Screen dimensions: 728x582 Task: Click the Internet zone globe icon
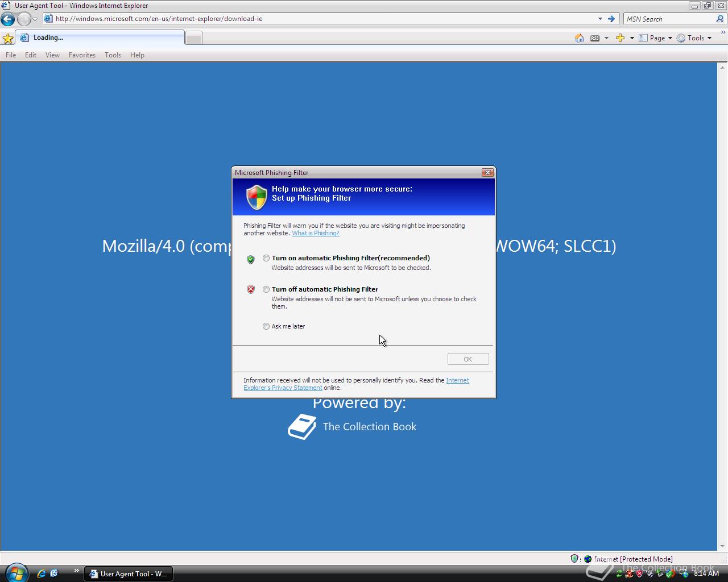click(588, 559)
